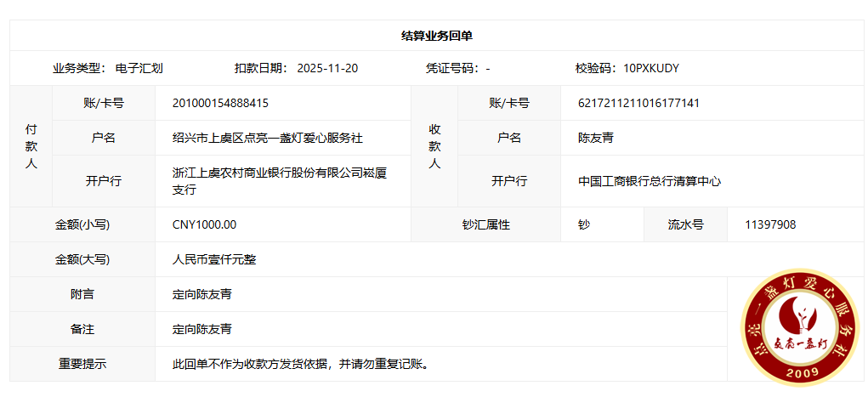This screenshot has height=397, width=868.
Task: Click the 定向陈友青 text in 备注 row
Action: (x=202, y=329)
